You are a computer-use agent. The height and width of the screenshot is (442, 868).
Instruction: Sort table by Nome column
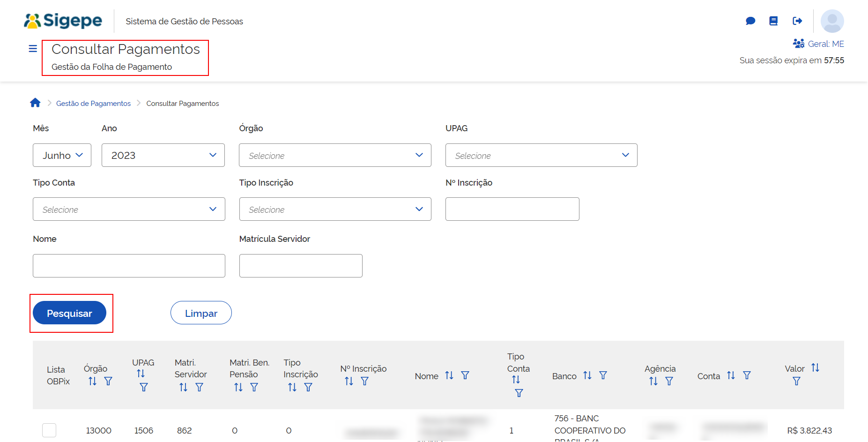click(x=449, y=375)
